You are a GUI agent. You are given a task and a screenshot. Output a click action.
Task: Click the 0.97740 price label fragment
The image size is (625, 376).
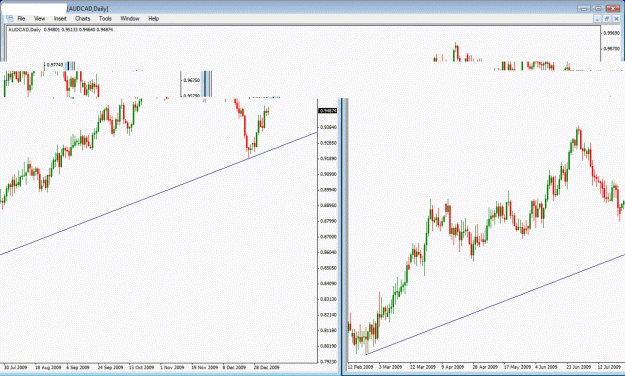point(55,65)
